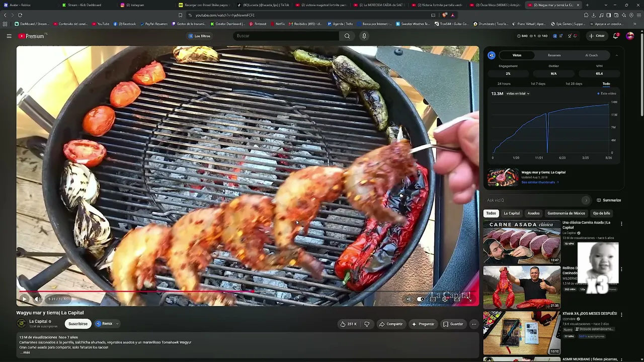Image resolution: width=644 pixels, height=362 pixels.
Task: Open video player settings gear
Action: [x=445, y=299]
